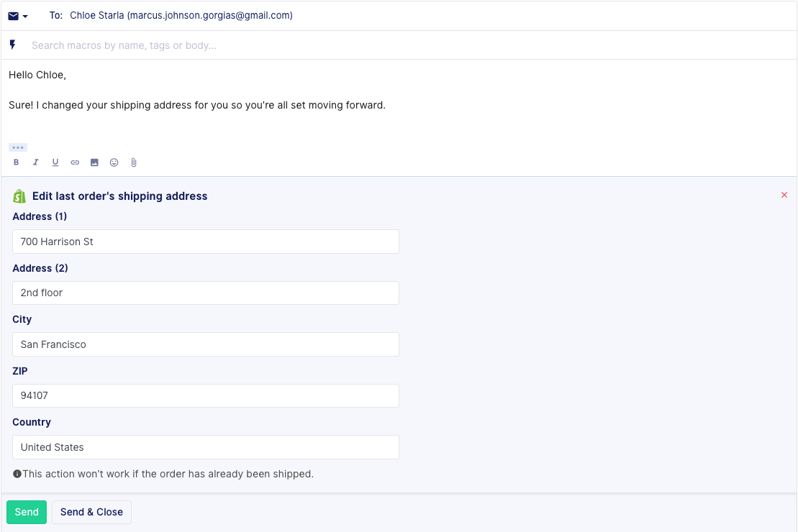Click the Country input field
Viewport: 798px width, 532px height.
206,447
